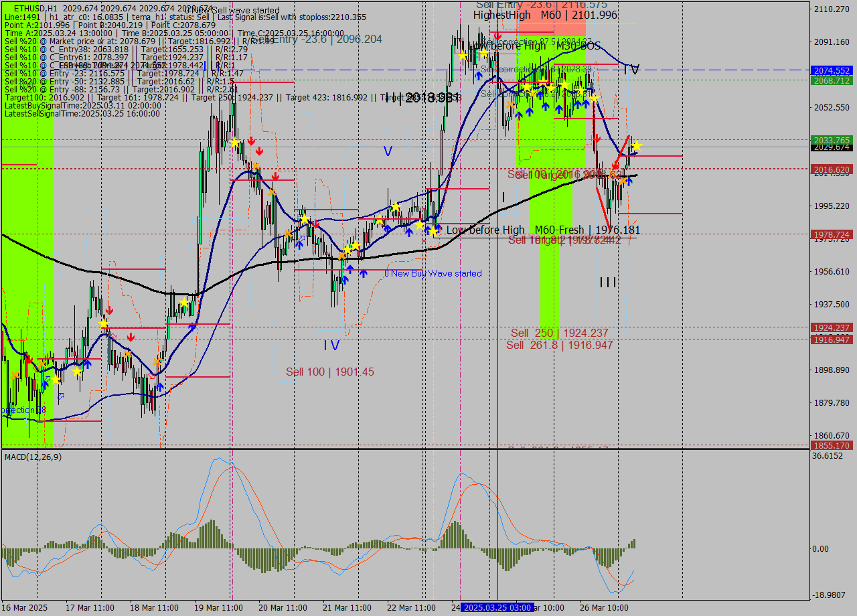Click the 'Sell 261.8 | 1916.947' target label
This screenshot has width=857, height=616.
(x=559, y=345)
